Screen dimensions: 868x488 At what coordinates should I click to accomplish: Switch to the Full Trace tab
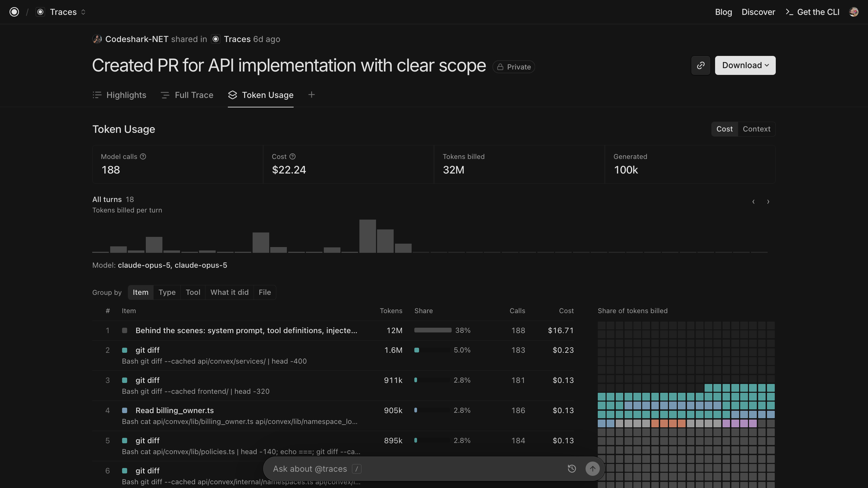(x=187, y=95)
